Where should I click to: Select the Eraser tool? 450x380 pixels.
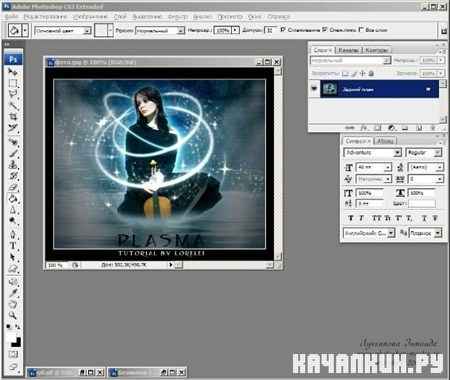click(x=13, y=187)
